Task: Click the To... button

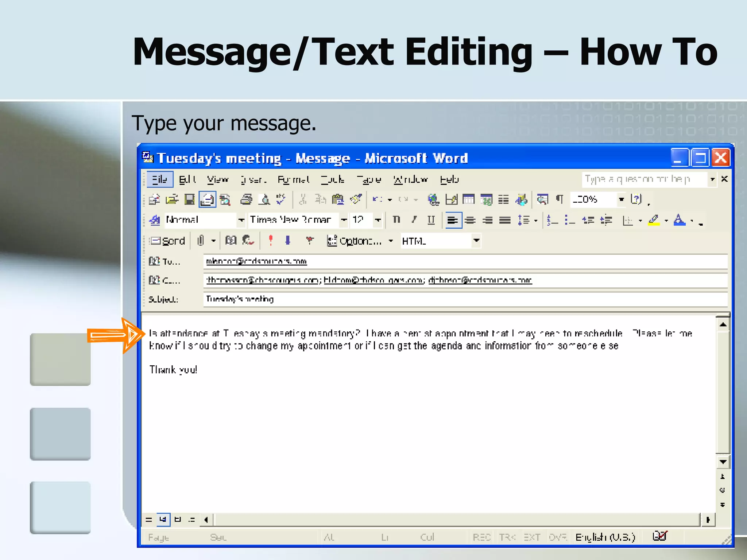Action: (x=165, y=261)
